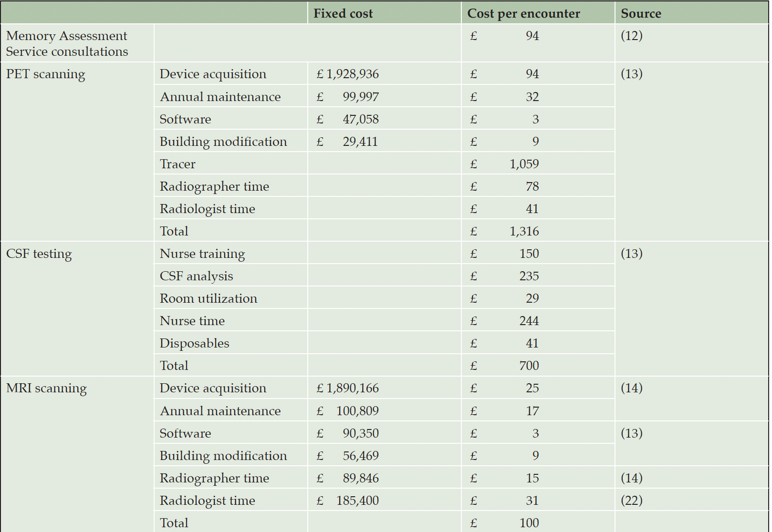The height and width of the screenshot is (532, 772).
Task: Select the Memory Assessment Service consultations cell
Action: click(x=67, y=43)
